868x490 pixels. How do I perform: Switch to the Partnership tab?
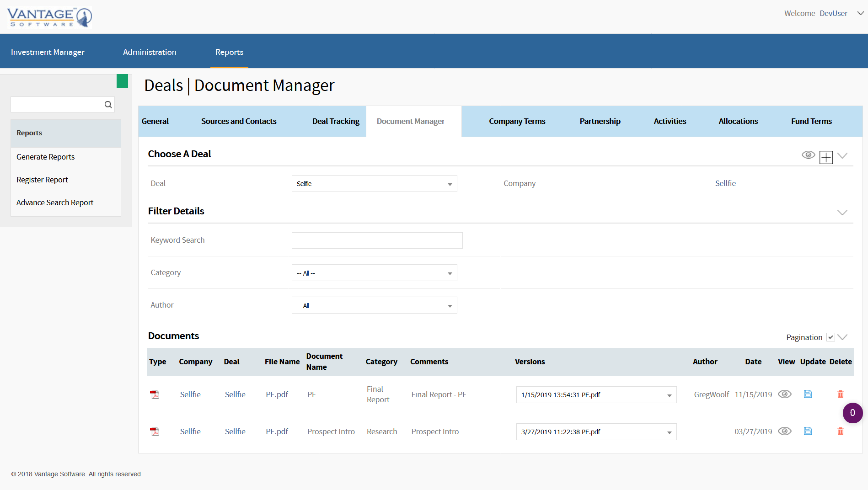click(x=600, y=121)
